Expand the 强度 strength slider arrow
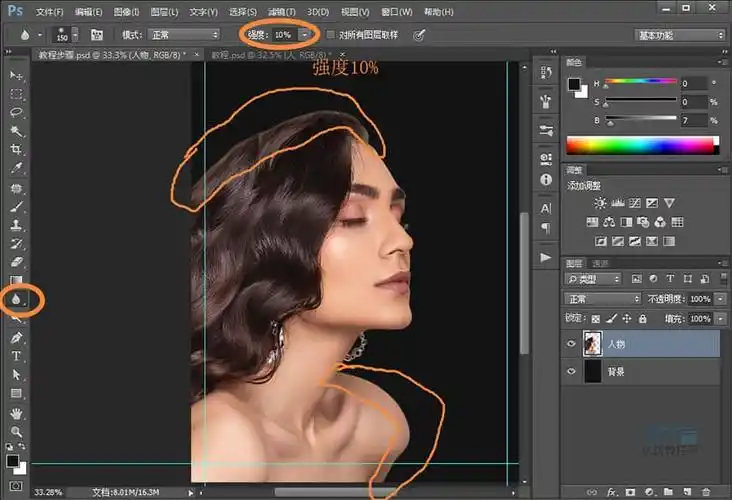Image resolution: width=732 pixels, height=500 pixels. (x=304, y=34)
